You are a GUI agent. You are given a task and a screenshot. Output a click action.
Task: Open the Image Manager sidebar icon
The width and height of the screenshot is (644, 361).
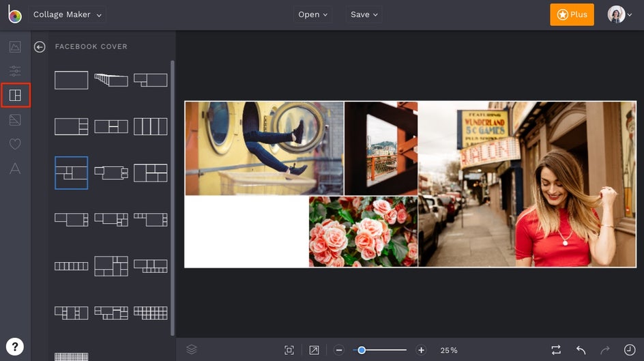pos(15,47)
